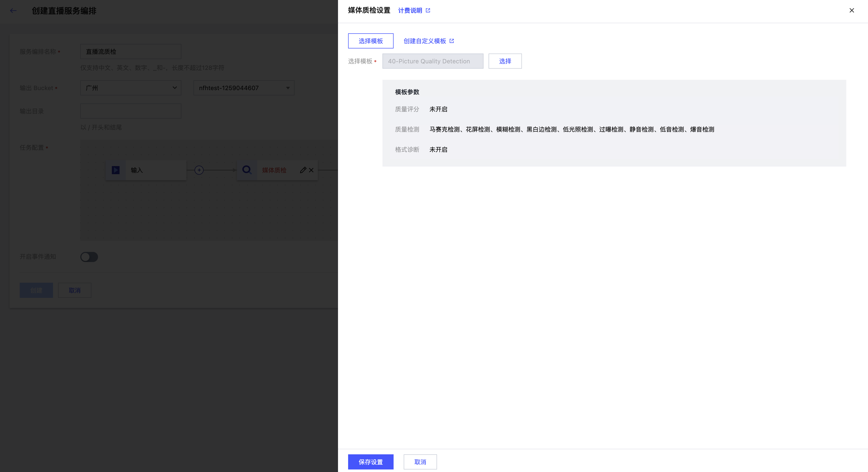Switch to the 选择模板 tab

coord(371,41)
